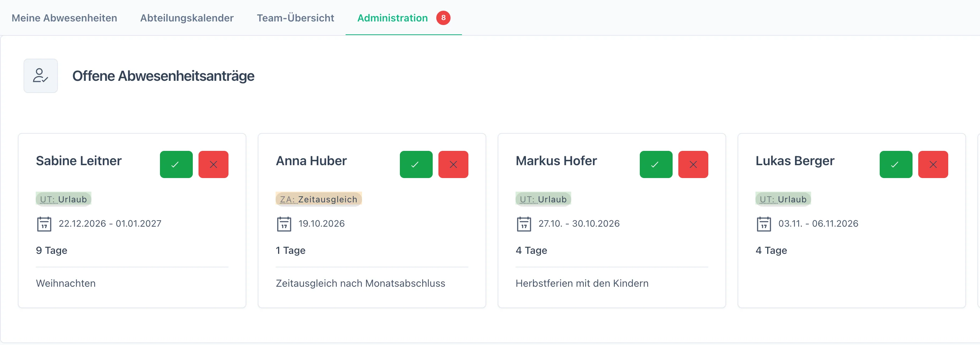This screenshot has width=980, height=345.
Task: Click the UT: Urlaub tag on Markus Hofer
Action: click(543, 199)
